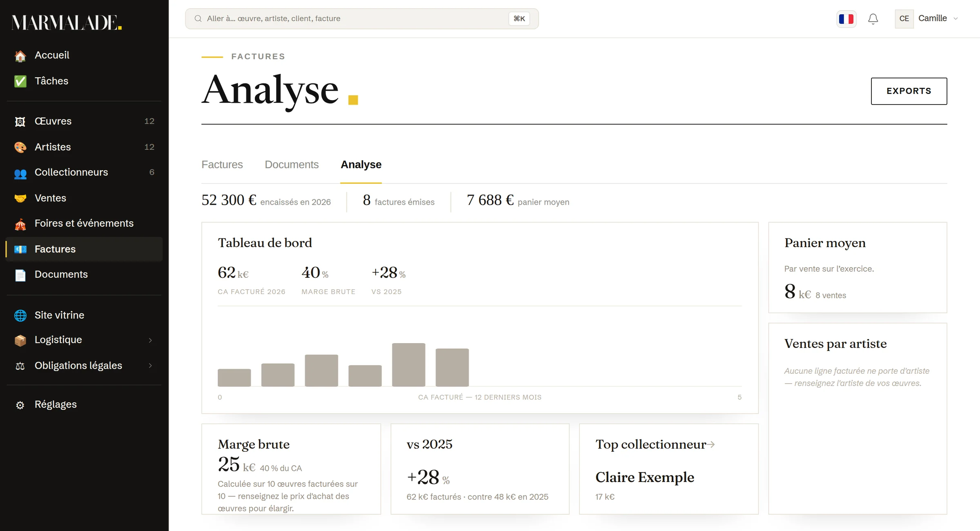Click the search magnifier icon
This screenshot has width=980, height=531.
coord(198,18)
